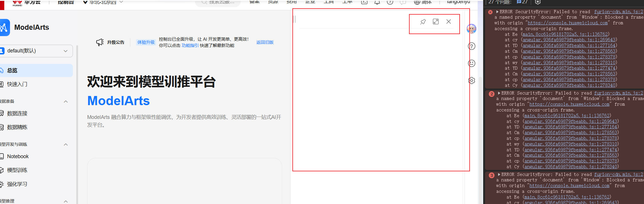Click the smiley feedback icon
Viewport: 644px width, 204px height.
pyautogui.click(x=472, y=63)
